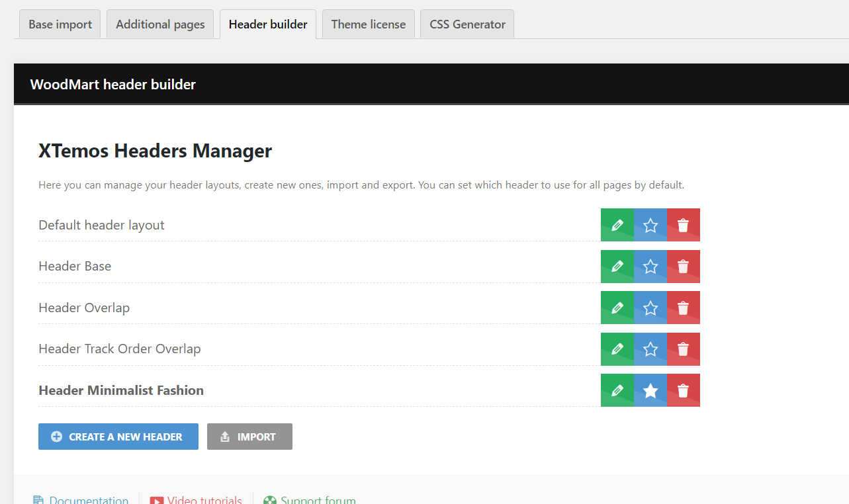849x504 pixels.
Task: Edit the Header Overlap layout
Action: pyautogui.click(x=617, y=308)
